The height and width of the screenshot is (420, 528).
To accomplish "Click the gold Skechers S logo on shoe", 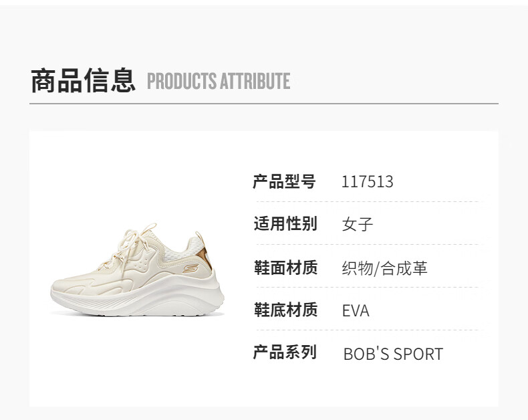I will [x=190, y=268].
